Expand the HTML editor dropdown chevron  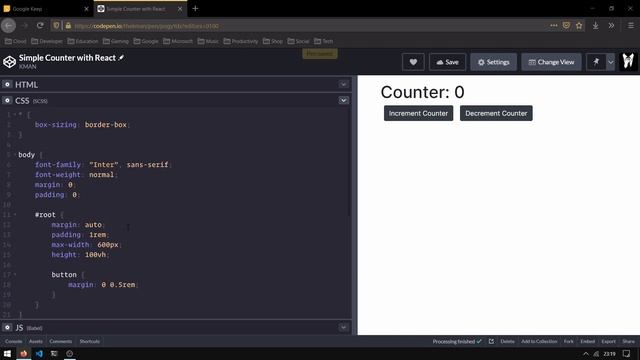coord(343,84)
